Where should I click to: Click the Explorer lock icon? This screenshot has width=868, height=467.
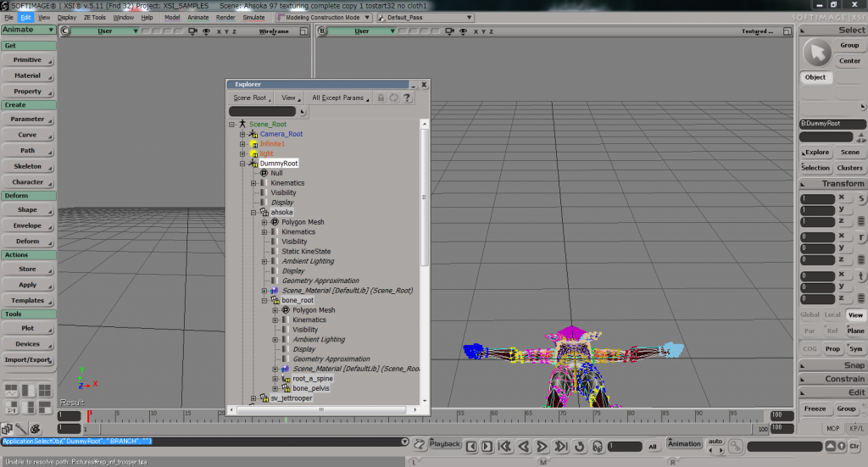(381, 98)
